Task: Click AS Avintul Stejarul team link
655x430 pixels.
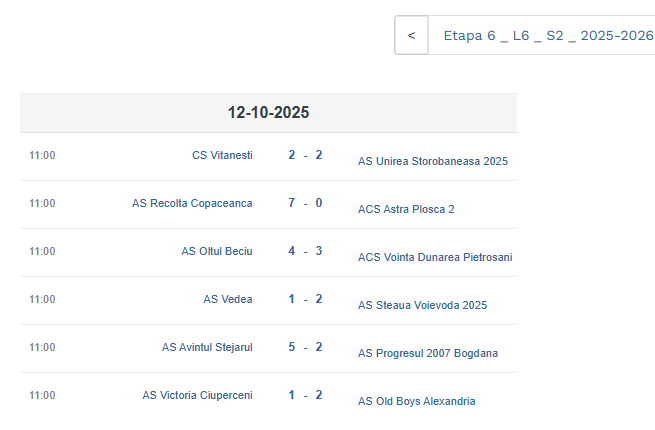Action: point(207,347)
